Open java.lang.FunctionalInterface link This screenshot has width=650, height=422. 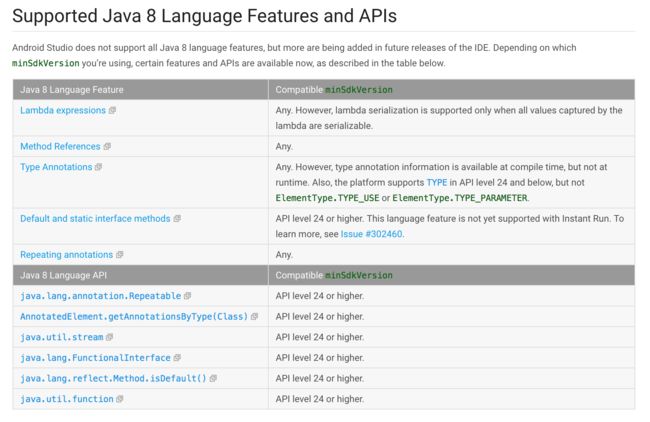coord(95,358)
